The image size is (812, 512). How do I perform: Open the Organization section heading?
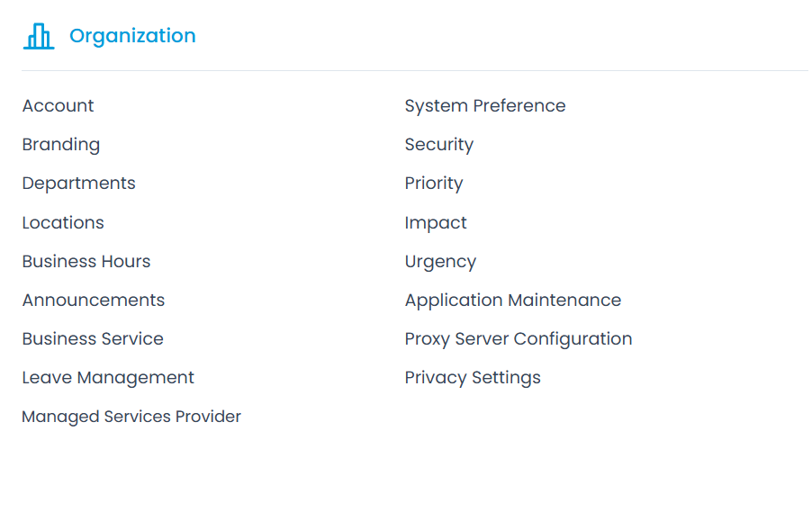pyautogui.click(x=132, y=36)
